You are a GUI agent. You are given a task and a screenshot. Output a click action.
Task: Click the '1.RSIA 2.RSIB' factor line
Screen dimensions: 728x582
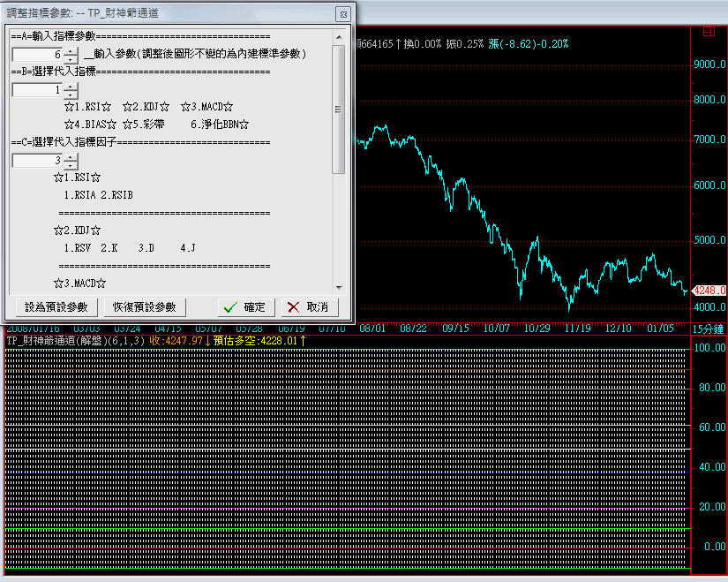[99, 195]
